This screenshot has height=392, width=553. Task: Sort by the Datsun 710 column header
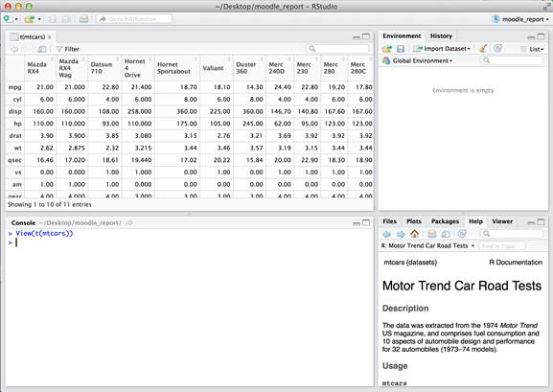(x=104, y=68)
